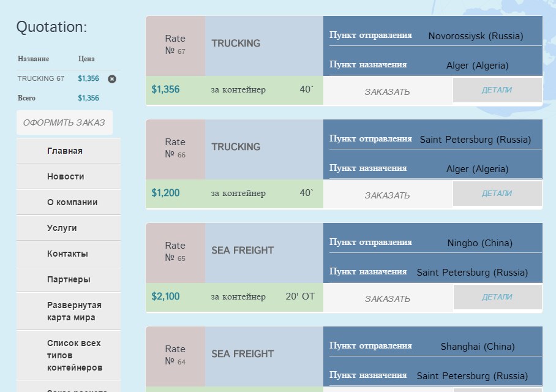Open Развернутая карта мира link
556x392 pixels.
(74, 311)
